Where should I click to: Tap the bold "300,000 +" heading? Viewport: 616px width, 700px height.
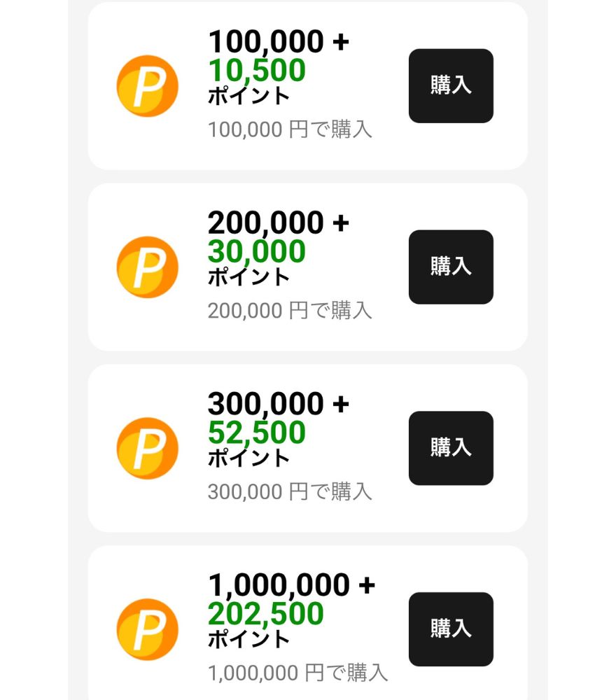pyautogui.click(x=278, y=405)
